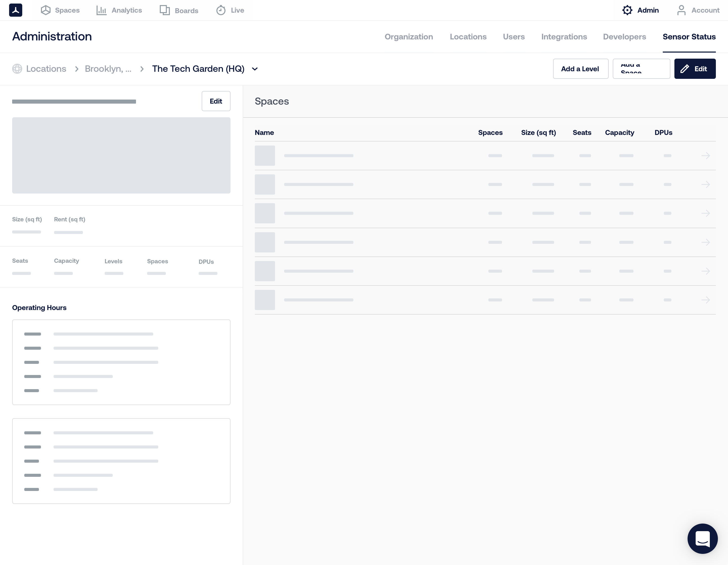Click the first space row thumbnail

(x=265, y=156)
